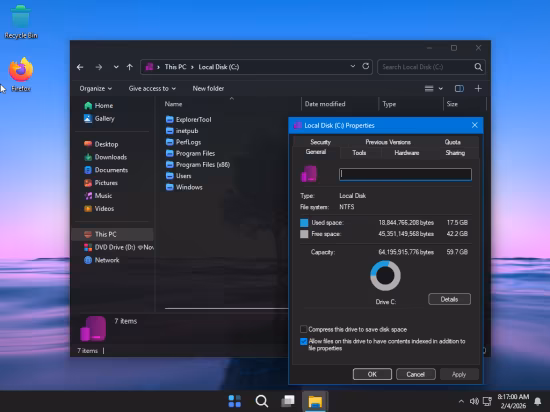Open the Organize menu
Viewport: 550px width, 412px height.
[95, 89]
